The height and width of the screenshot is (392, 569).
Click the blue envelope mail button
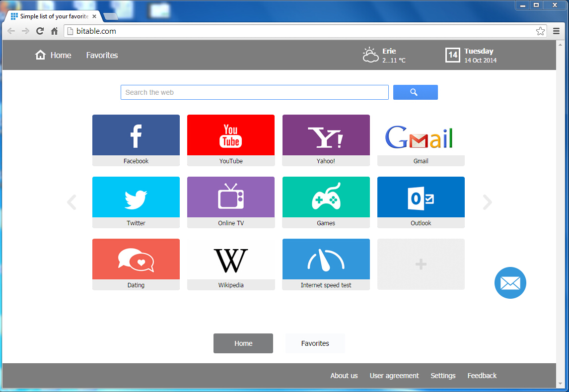pyautogui.click(x=510, y=283)
